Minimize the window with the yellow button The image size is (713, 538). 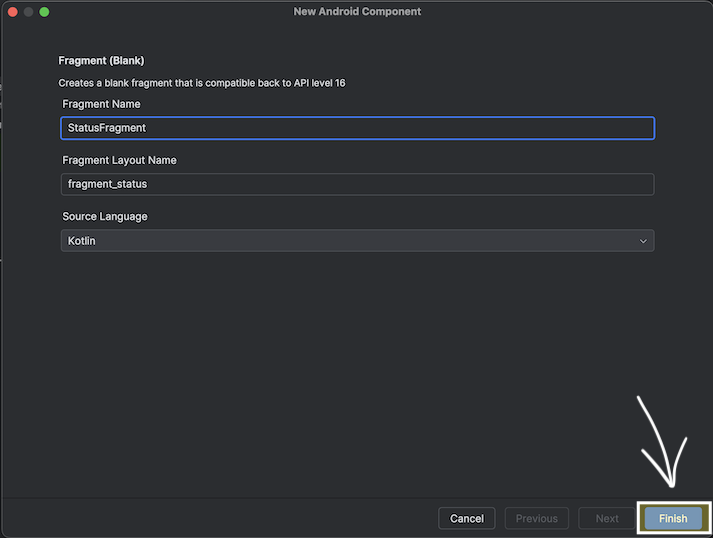[x=28, y=12]
